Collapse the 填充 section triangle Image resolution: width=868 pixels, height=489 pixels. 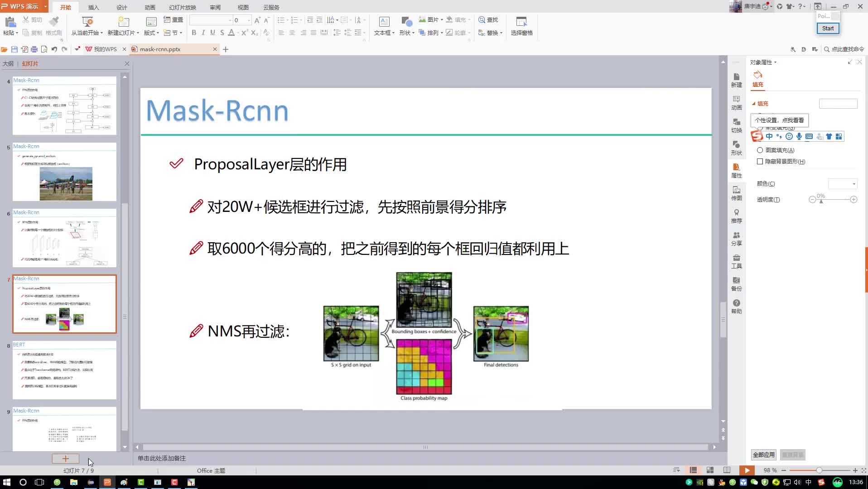pyautogui.click(x=754, y=104)
